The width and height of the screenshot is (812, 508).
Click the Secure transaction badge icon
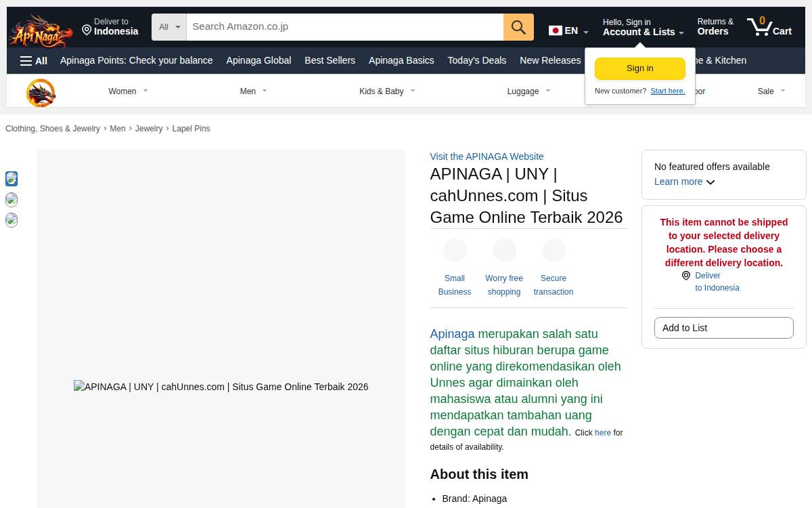click(x=554, y=251)
